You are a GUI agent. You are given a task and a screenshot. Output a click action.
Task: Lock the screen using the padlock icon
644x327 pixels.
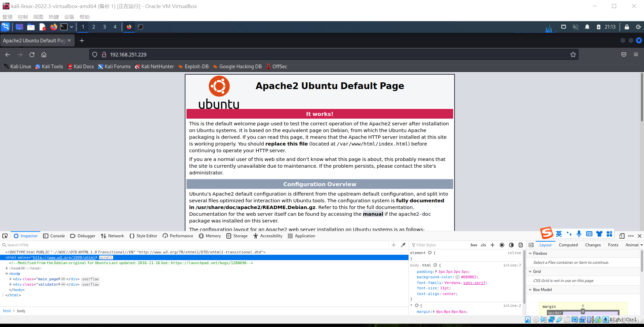pyautogui.click(x=627, y=27)
